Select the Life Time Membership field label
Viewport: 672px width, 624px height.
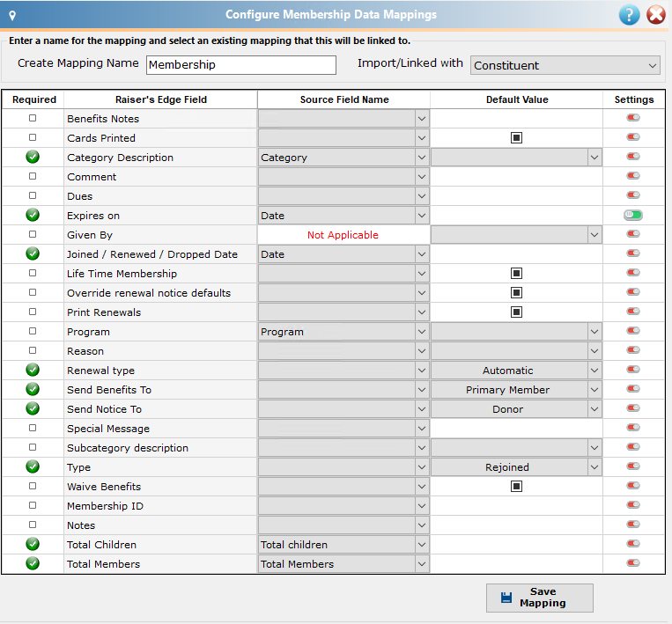[122, 273]
